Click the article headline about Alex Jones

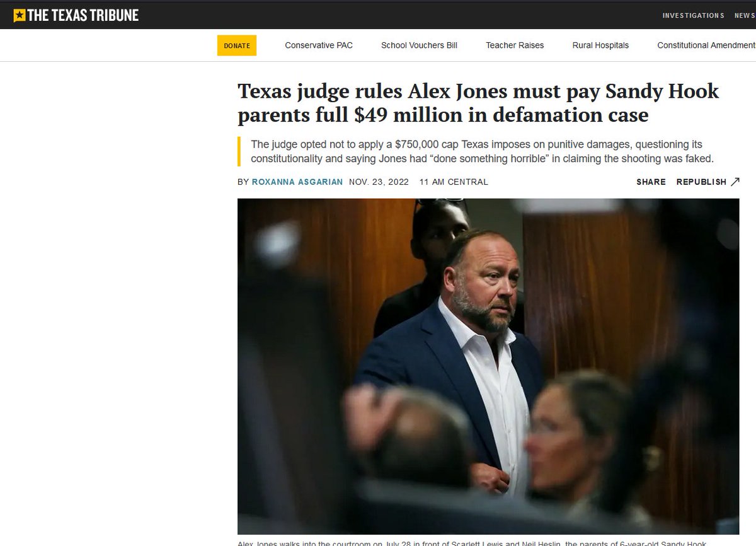click(x=478, y=103)
